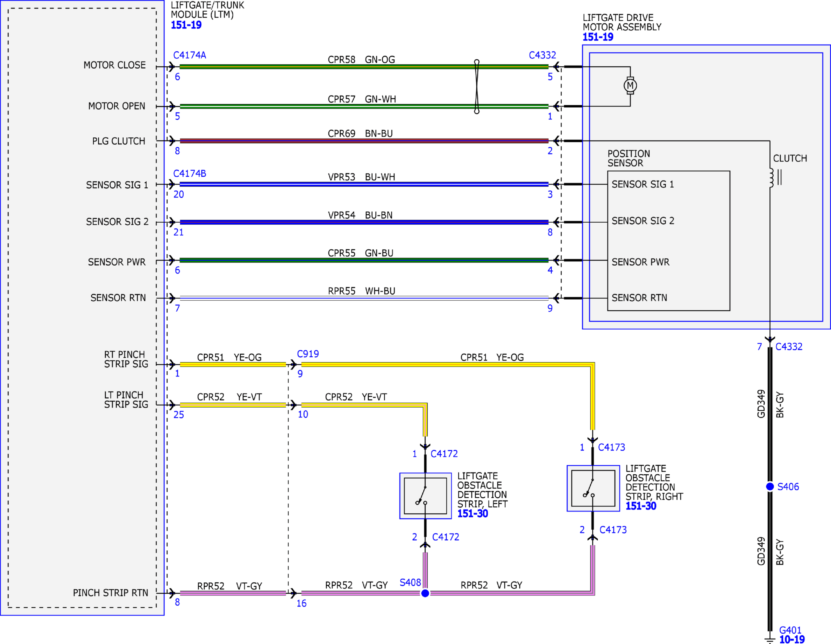Click the S408 splice dot

click(x=425, y=593)
